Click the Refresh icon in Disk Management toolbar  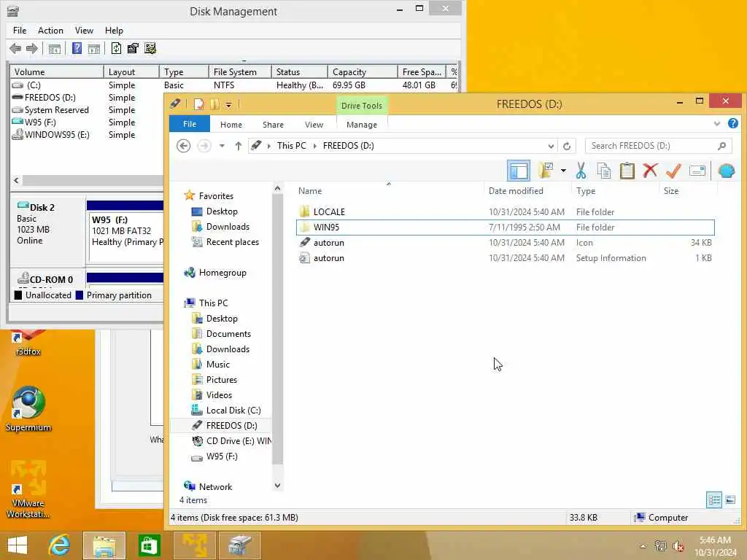click(116, 49)
